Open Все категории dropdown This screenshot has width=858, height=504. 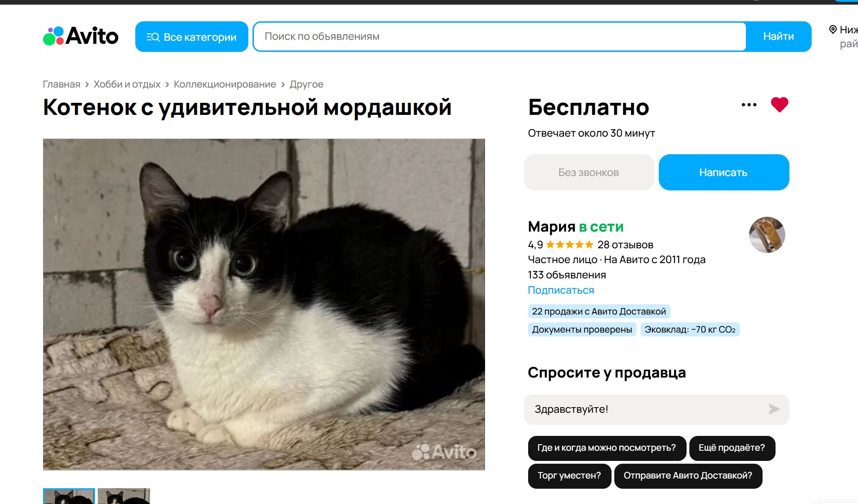point(192,37)
